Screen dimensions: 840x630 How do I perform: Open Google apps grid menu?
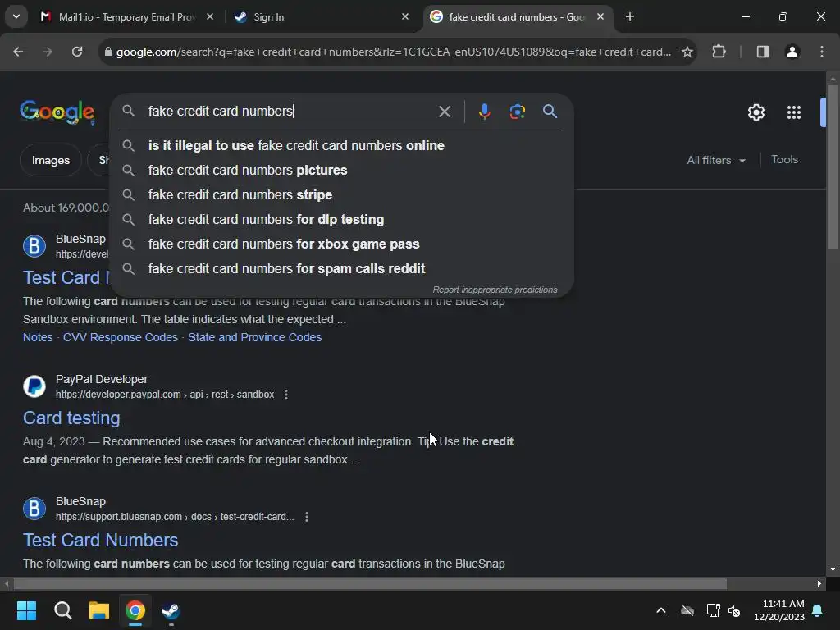coord(793,112)
